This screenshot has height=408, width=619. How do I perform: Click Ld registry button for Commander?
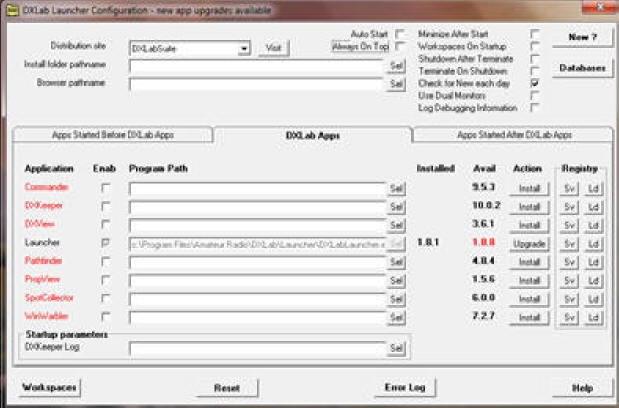(x=594, y=189)
